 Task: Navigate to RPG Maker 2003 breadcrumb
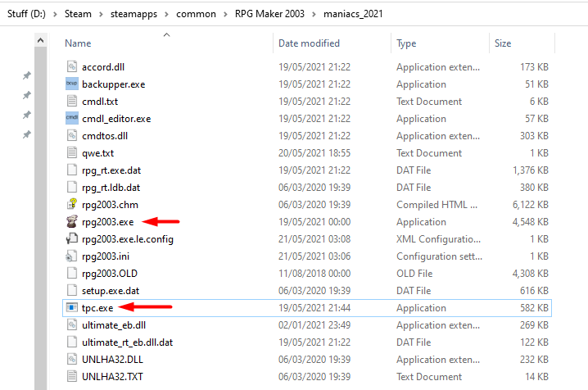[269, 14]
